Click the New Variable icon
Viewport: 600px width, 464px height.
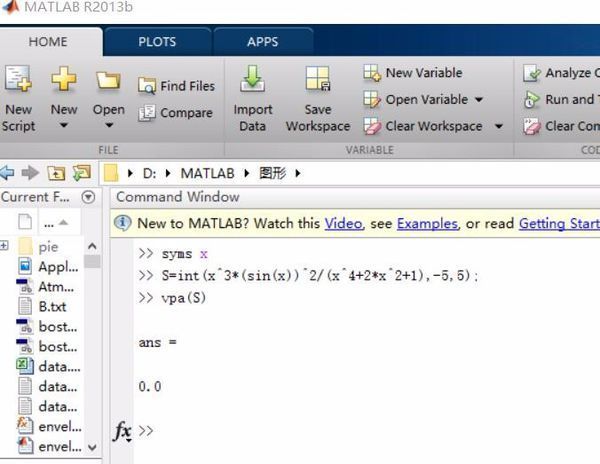(372, 73)
